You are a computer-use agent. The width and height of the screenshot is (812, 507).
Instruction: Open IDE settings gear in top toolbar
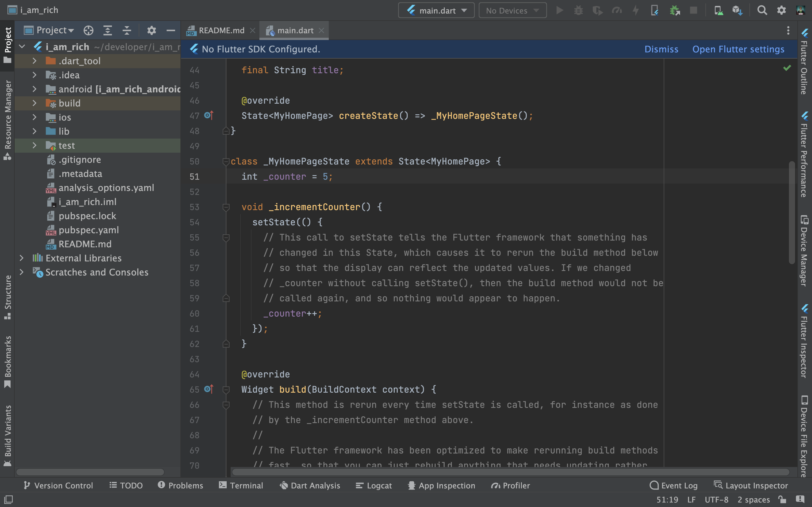[782, 10]
